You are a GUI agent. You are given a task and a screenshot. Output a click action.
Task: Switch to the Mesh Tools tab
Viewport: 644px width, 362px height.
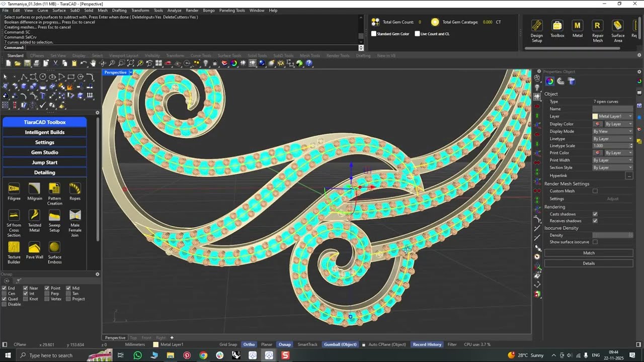(x=309, y=55)
